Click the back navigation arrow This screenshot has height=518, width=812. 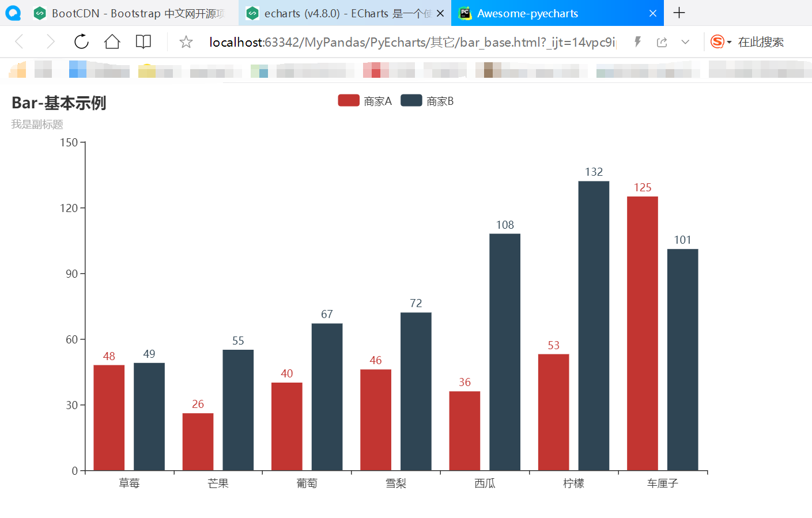point(18,41)
